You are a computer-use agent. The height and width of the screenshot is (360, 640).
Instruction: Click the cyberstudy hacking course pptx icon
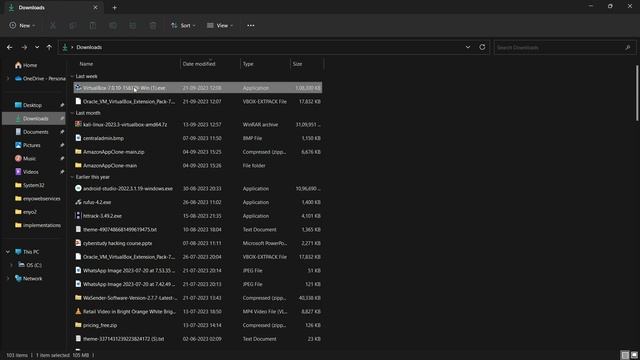tap(78, 243)
